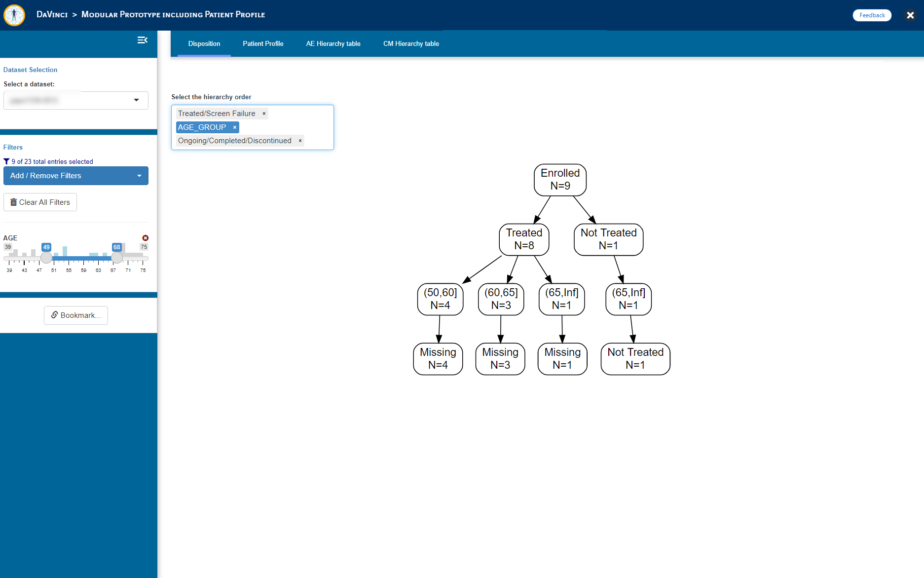The height and width of the screenshot is (578, 924).
Task: Click the AGE slider upper handle at 68
Action: tap(117, 258)
